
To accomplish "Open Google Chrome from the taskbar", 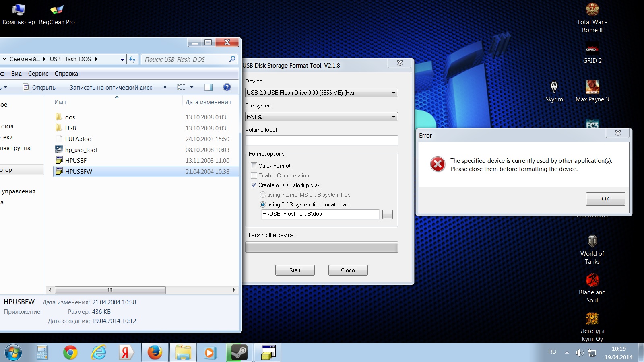I will [70, 353].
